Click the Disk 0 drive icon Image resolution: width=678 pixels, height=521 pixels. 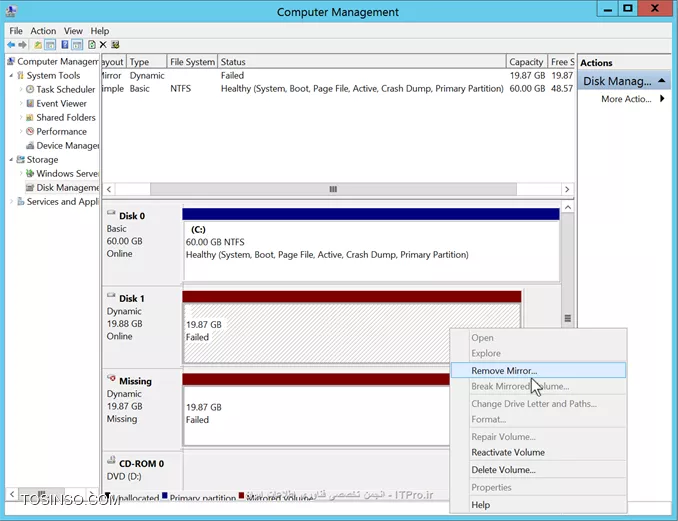[112, 213]
